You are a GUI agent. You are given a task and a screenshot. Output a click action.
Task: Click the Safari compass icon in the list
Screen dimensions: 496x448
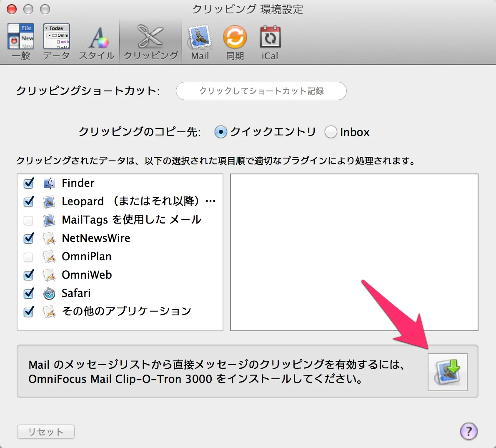[x=49, y=294]
